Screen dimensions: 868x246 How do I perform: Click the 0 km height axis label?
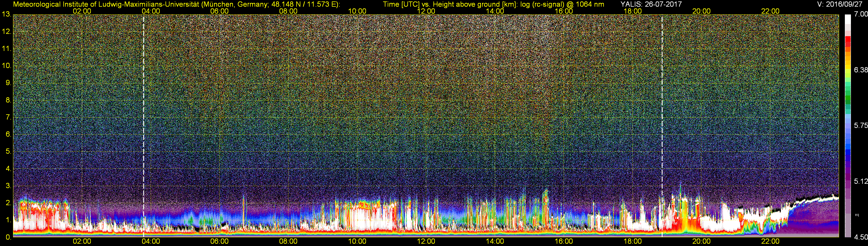click(8, 237)
